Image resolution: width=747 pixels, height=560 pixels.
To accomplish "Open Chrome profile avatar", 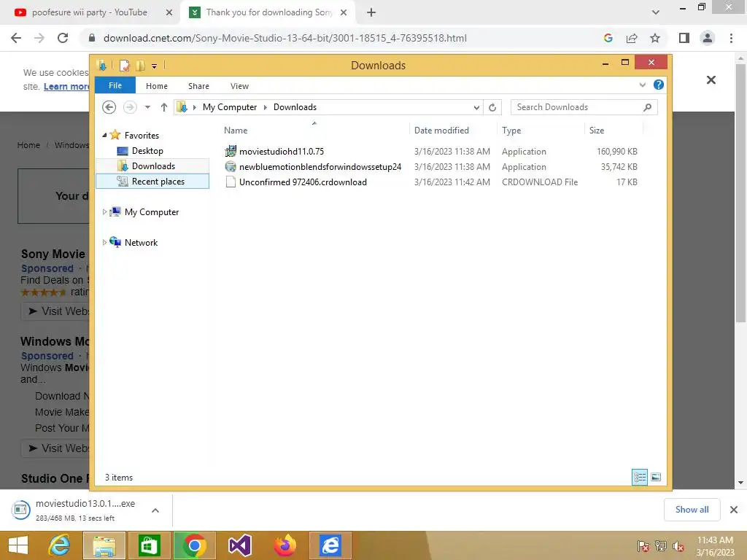I will click(x=708, y=38).
